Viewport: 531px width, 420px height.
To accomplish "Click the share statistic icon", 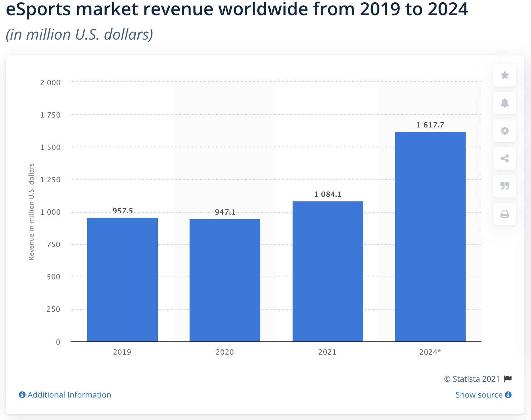I will (504, 158).
